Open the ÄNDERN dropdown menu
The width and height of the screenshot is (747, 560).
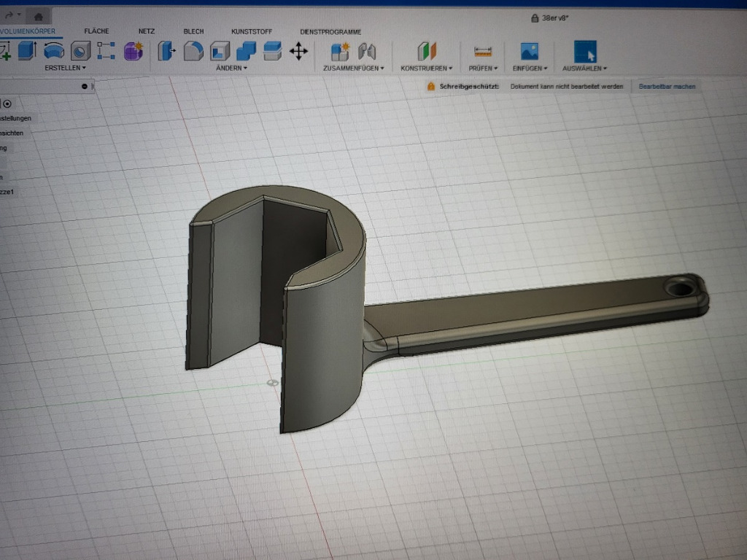tap(231, 68)
